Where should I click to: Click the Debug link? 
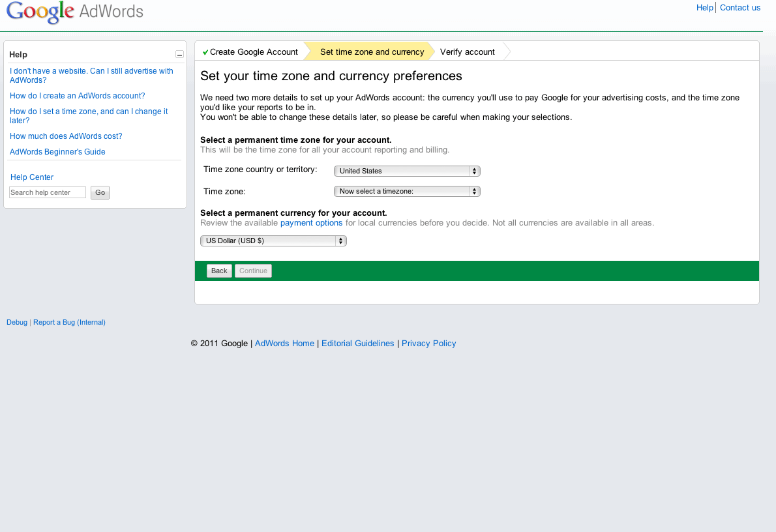(x=17, y=322)
